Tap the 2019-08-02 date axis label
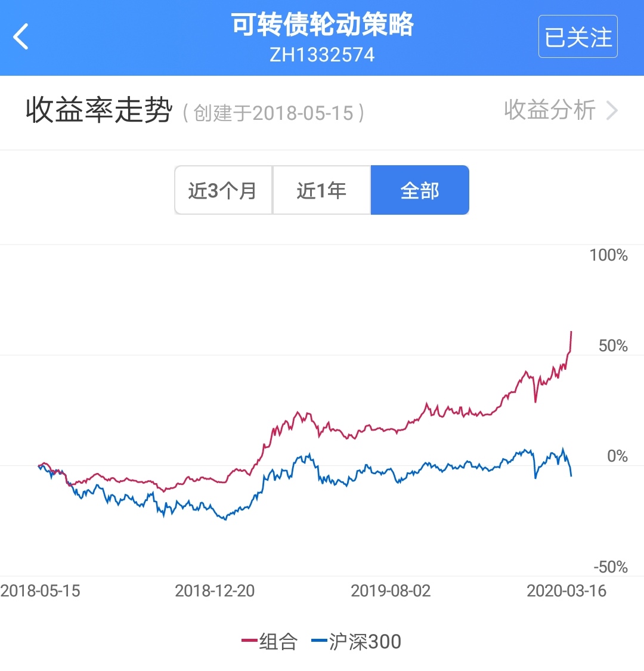The image size is (644, 671). (391, 590)
